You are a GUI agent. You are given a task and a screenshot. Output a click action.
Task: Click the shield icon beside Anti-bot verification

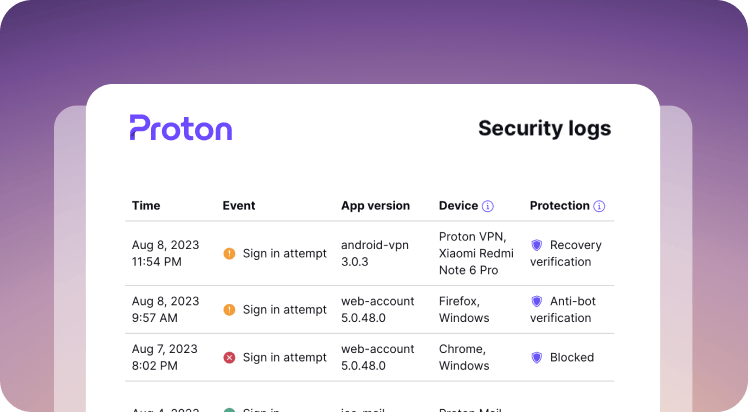click(537, 301)
